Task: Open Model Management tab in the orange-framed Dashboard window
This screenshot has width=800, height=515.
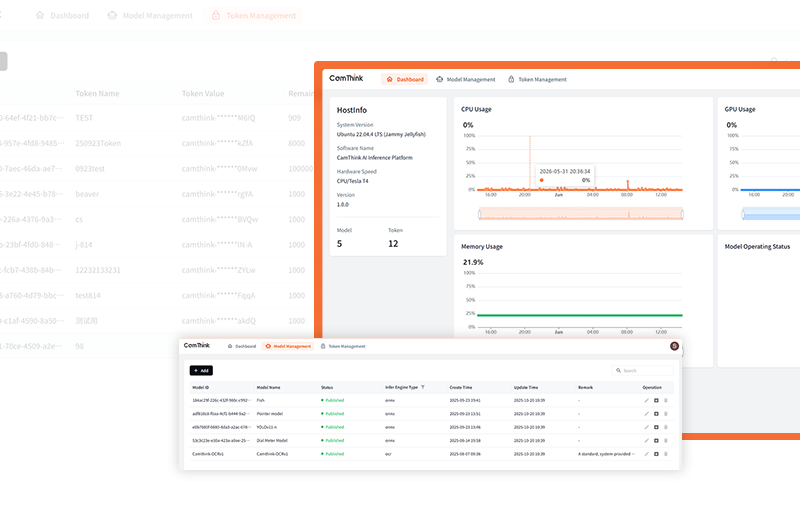Action: click(x=466, y=79)
